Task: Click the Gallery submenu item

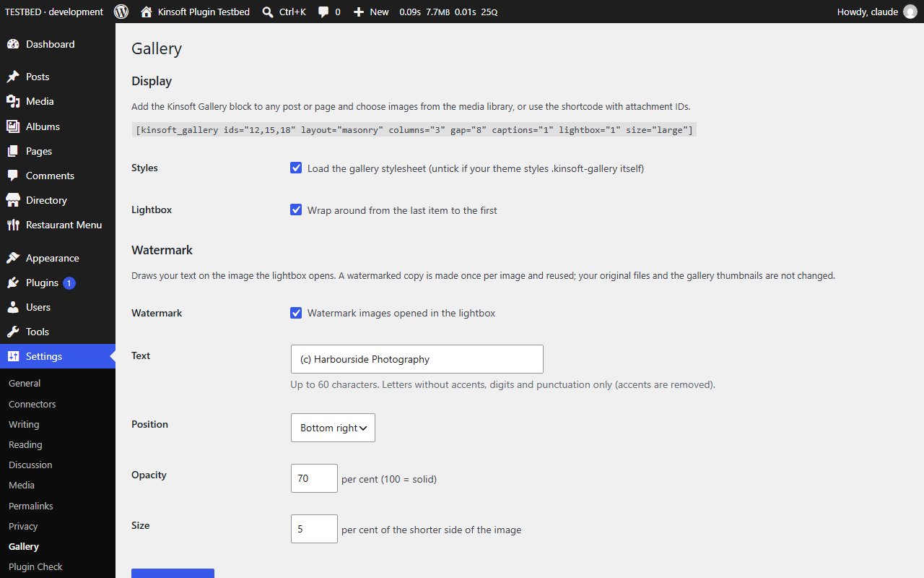Action: click(x=24, y=546)
